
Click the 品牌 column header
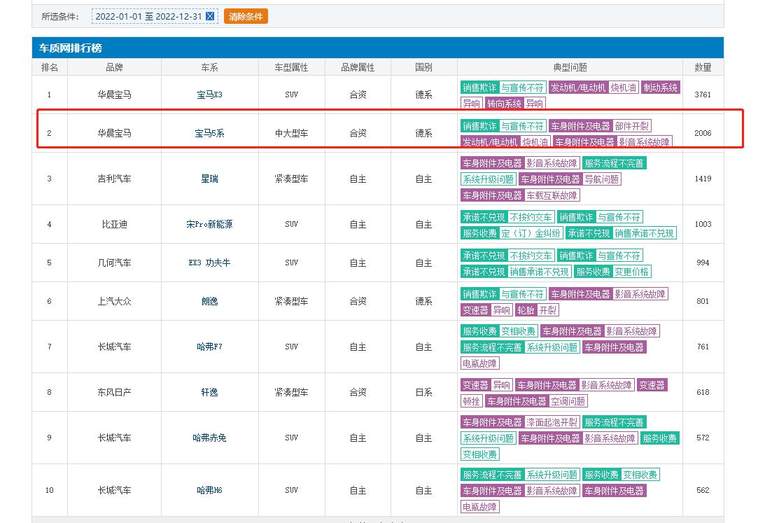pyautogui.click(x=114, y=67)
